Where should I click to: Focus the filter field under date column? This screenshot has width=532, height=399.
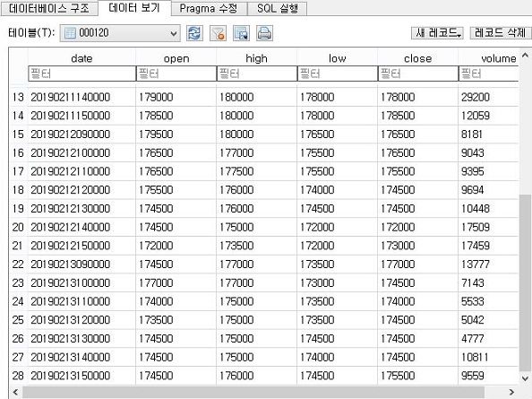[x=82, y=74]
